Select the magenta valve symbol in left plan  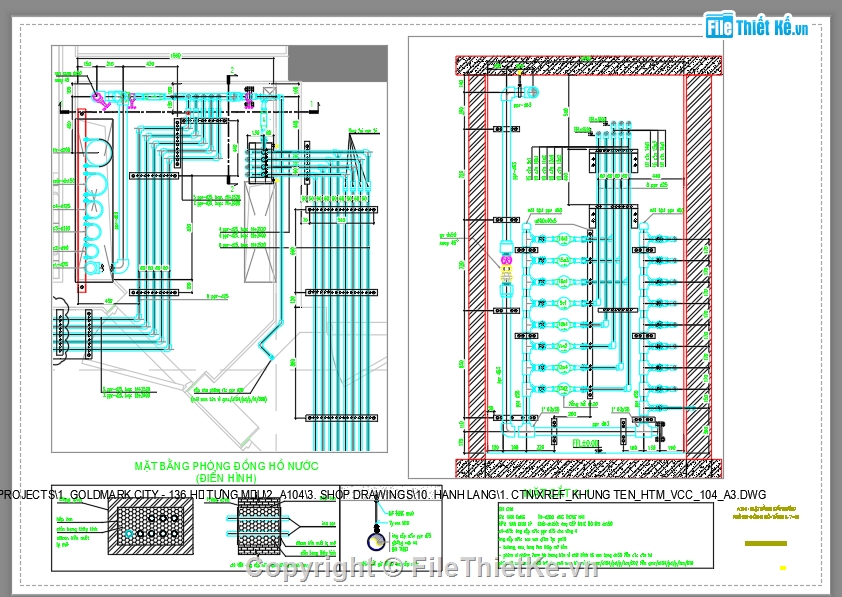(x=98, y=97)
